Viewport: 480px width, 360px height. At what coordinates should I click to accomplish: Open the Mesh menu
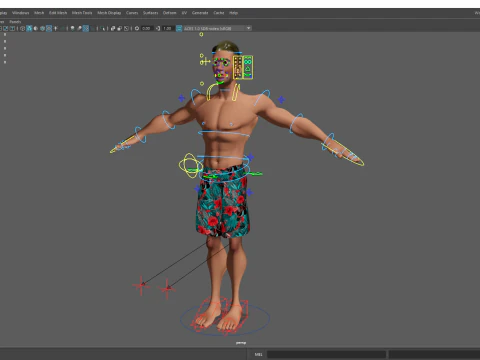pos(39,13)
